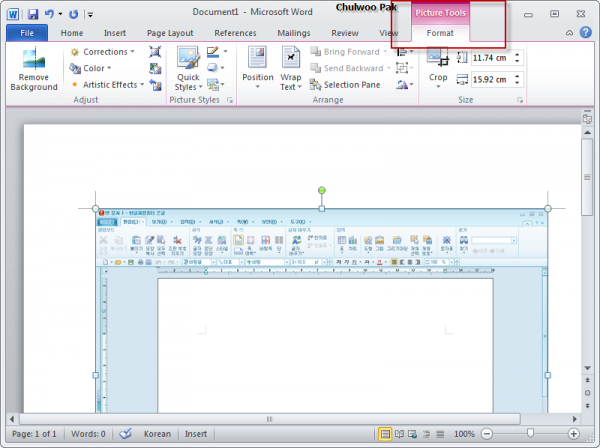Image resolution: width=600 pixels, height=448 pixels.
Task: Click Group objects icon
Action: [402, 68]
